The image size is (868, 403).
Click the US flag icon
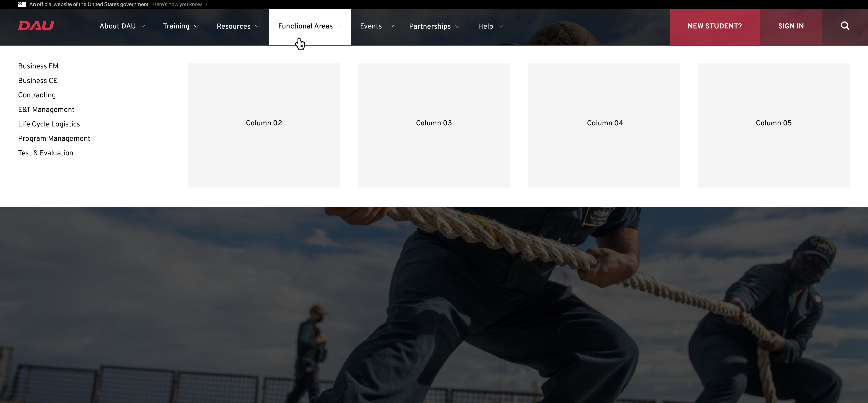click(22, 4)
